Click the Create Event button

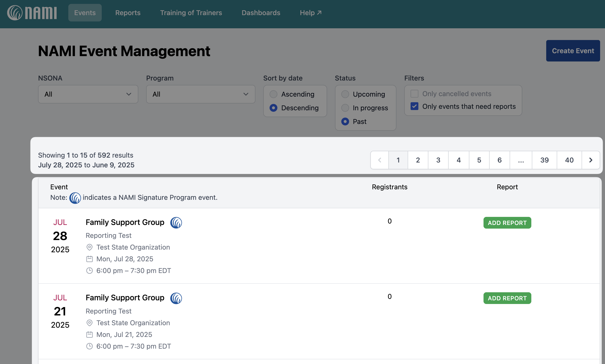[573, 51]
